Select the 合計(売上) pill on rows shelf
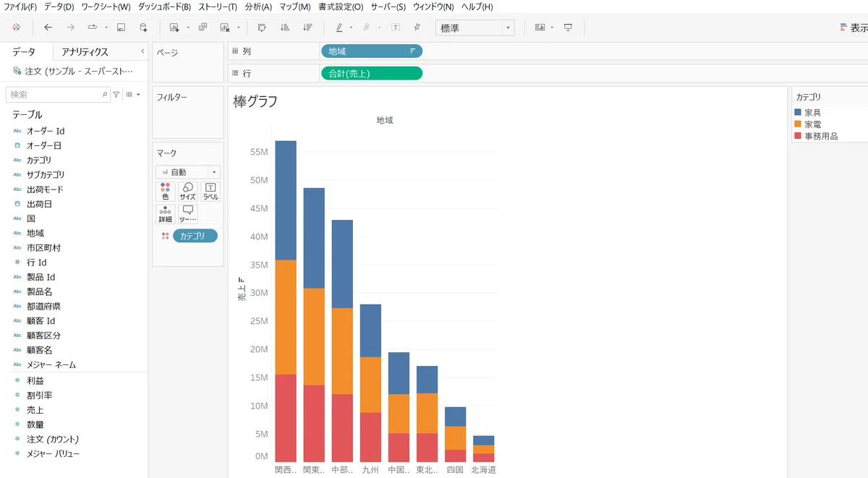 click(372, 73)
